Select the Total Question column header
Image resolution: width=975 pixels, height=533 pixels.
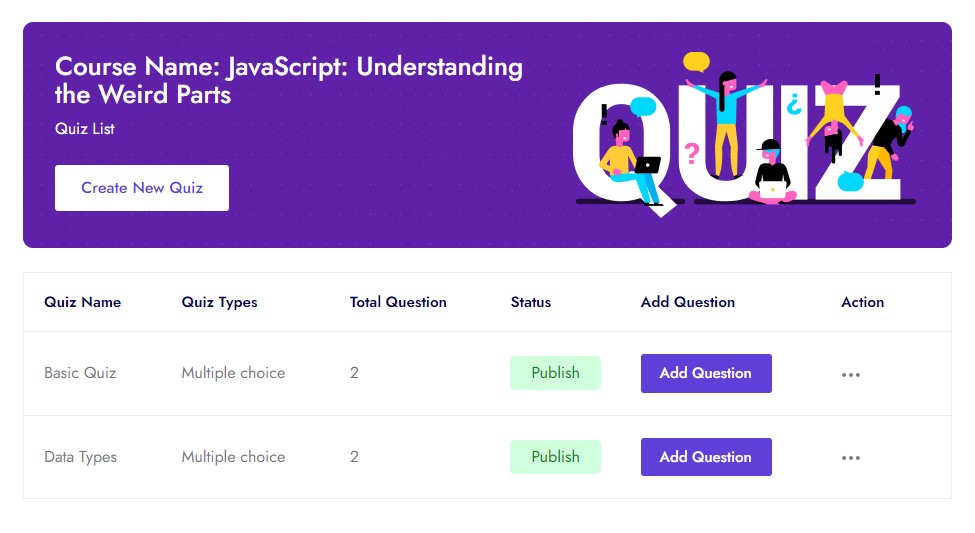[398, 302]
